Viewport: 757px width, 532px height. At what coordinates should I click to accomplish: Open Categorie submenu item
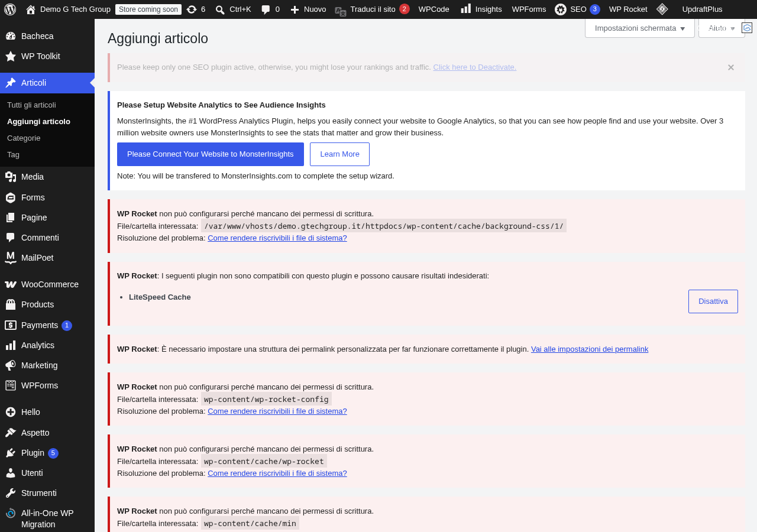pos(24,138)
